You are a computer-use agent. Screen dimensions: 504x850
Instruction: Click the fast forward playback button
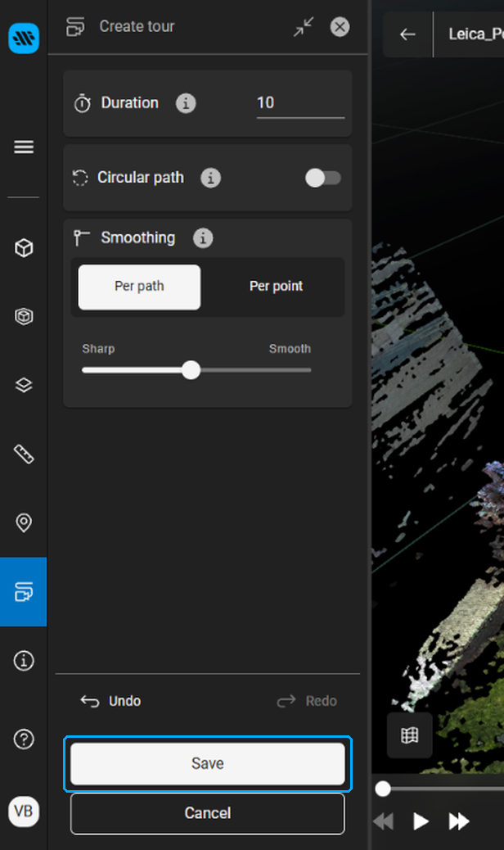pos(459,821)
